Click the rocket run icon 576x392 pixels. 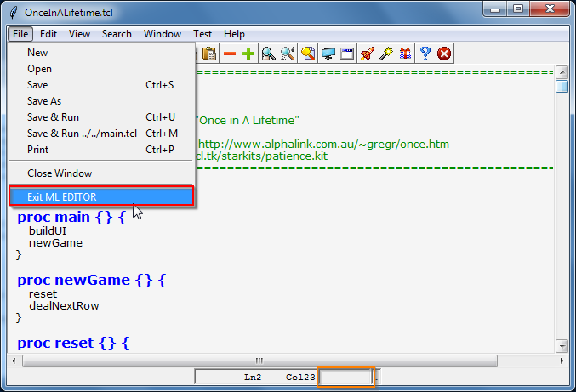point(367,54)
